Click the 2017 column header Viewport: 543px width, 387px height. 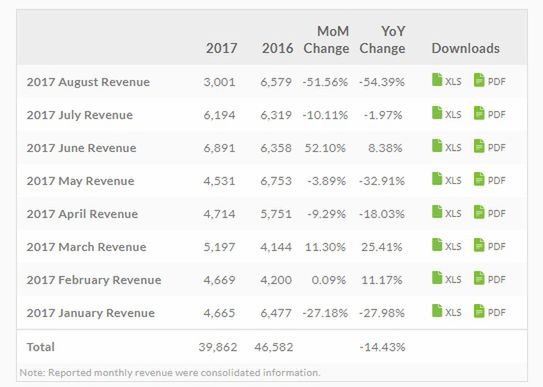222,48
